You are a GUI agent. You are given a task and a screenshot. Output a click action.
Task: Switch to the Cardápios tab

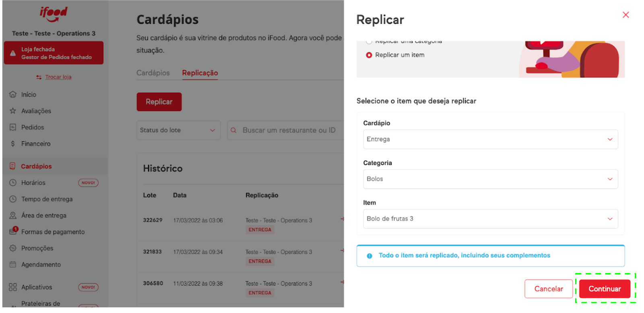tap(153, 73)
